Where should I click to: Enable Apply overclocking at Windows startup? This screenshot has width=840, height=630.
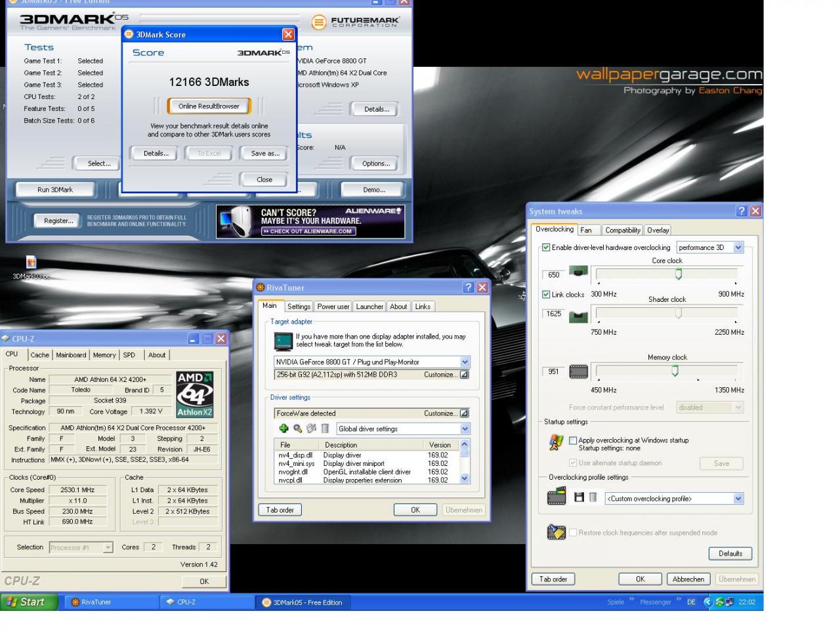click(x=573, y=440)
